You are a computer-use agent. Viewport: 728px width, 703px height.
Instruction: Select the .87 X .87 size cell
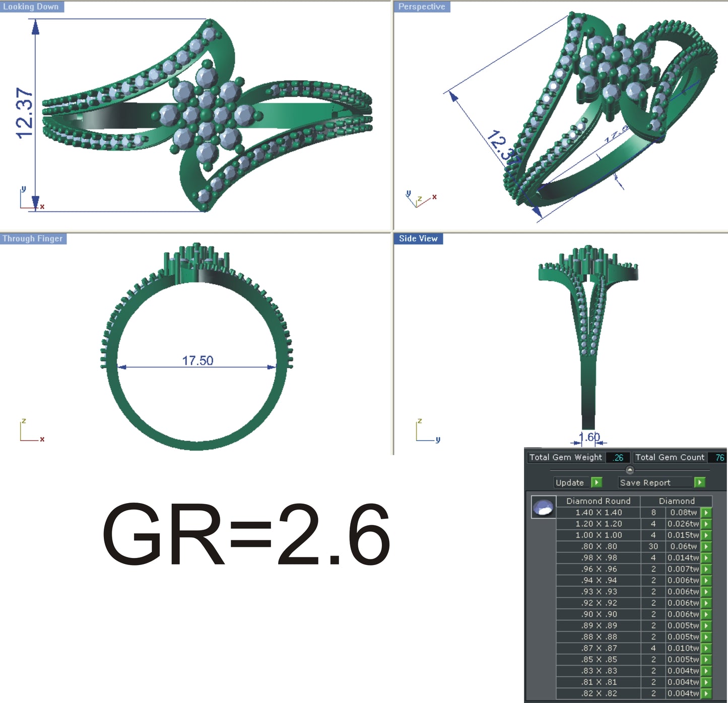[598, 648]
